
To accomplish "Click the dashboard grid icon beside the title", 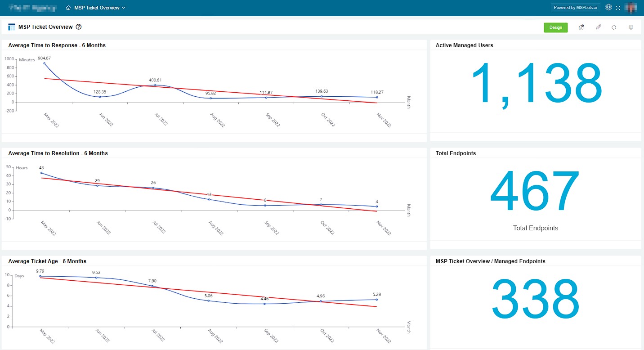I will (12, 27).
